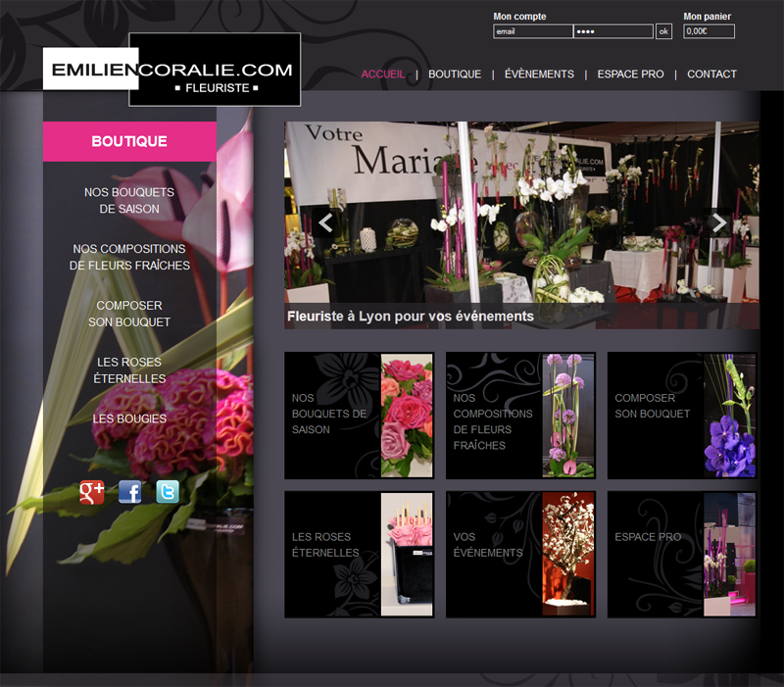Open the ÉVÈNEMENTS menu item
Image resolution: width=784 pixels, height=687 pixels.
[x=539, y=74]
